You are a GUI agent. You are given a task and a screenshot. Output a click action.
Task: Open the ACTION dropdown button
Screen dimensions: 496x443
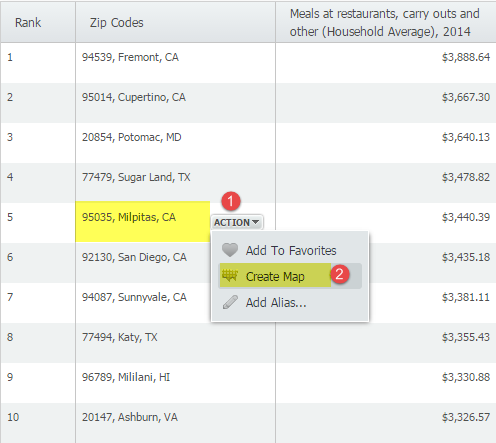tap(237, 222)
